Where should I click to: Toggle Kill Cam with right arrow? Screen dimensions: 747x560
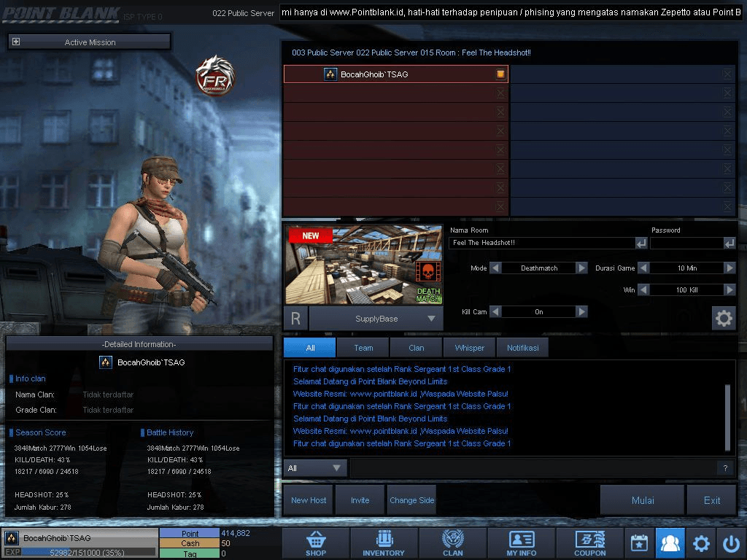pos(581,312)
